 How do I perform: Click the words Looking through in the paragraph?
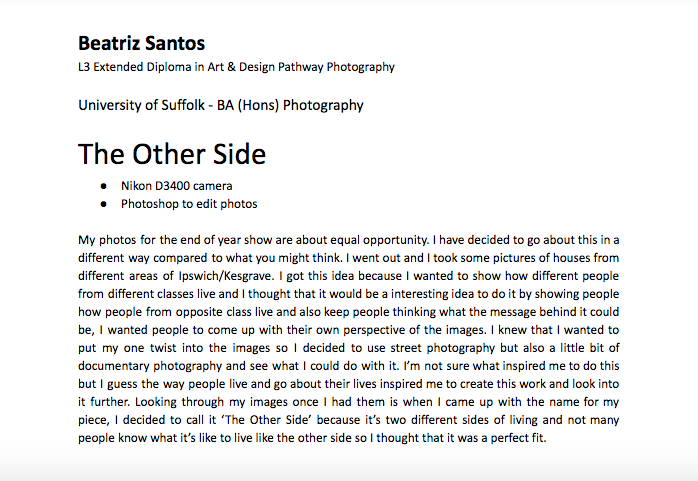tap(180, 402)
